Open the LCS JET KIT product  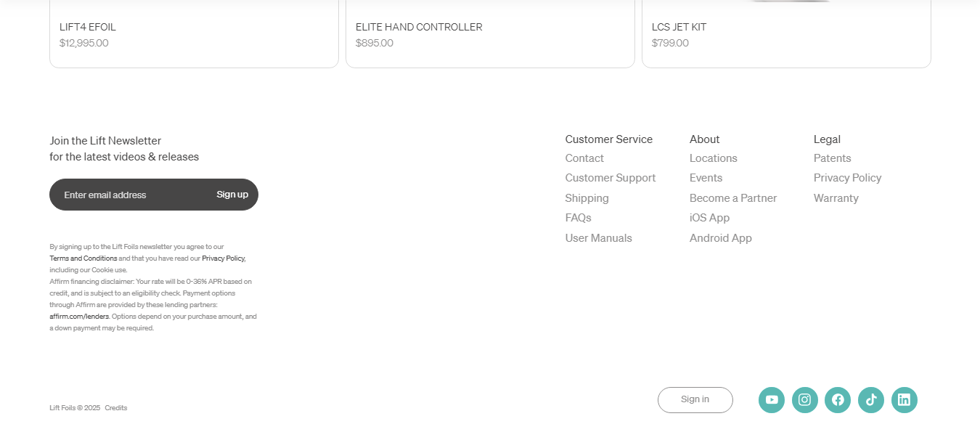[679, 27]
